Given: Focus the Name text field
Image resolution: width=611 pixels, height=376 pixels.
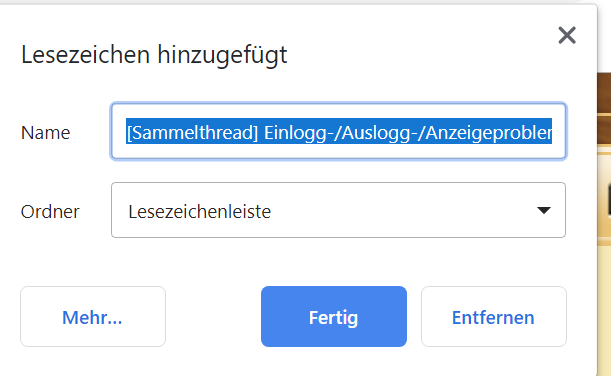Looking at the screenshot, I should [338, 131].
